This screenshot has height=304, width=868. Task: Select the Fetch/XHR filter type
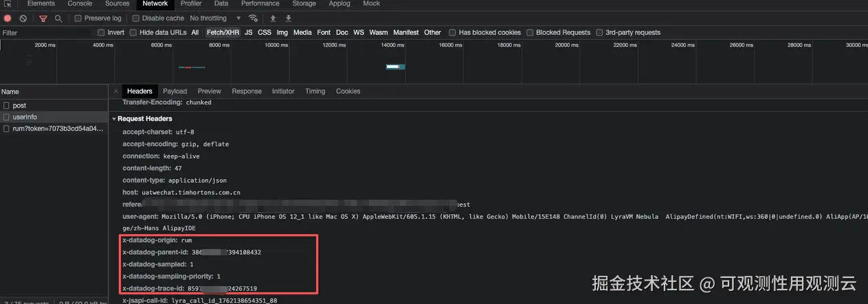(223, 32)
